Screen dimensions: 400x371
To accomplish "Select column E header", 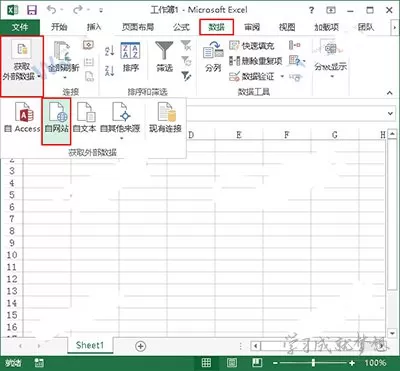I will point(239,135).
